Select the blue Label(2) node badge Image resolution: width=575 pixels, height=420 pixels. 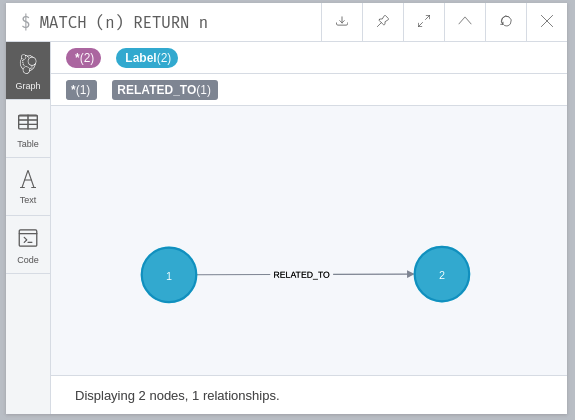(x=147, y=58)
